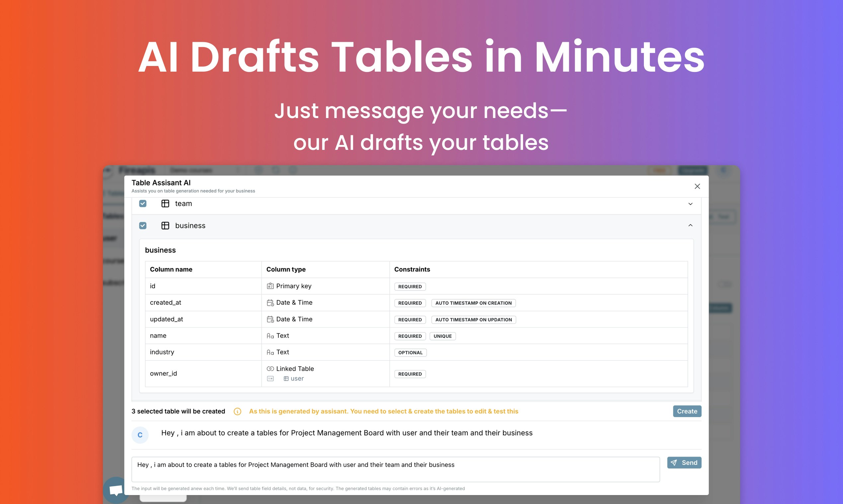Open the chat bubble widget

pos(116,490)
